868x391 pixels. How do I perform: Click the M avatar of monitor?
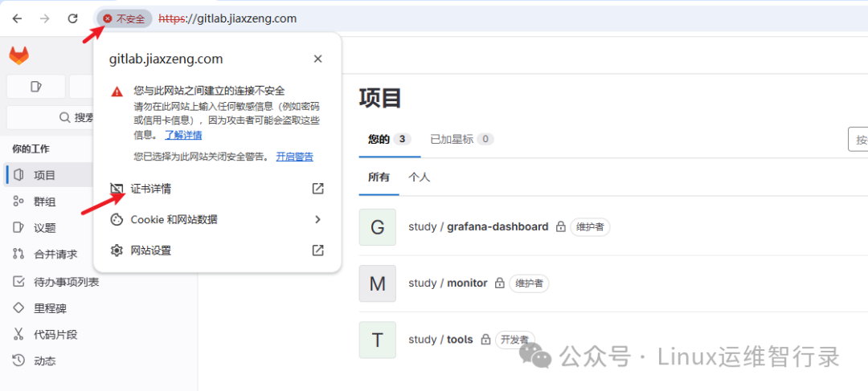pyautogui.click(x=378, y=283)
